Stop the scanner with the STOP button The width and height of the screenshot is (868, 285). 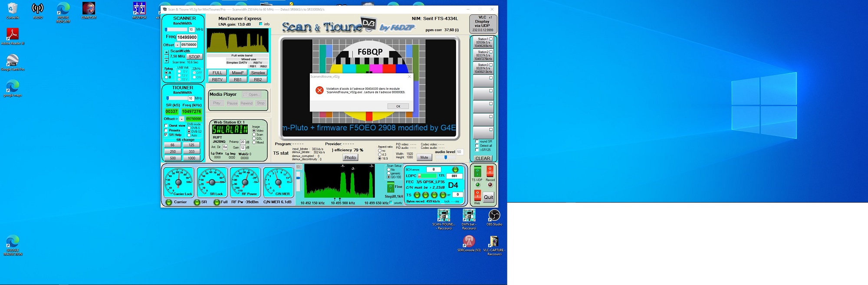194,57
